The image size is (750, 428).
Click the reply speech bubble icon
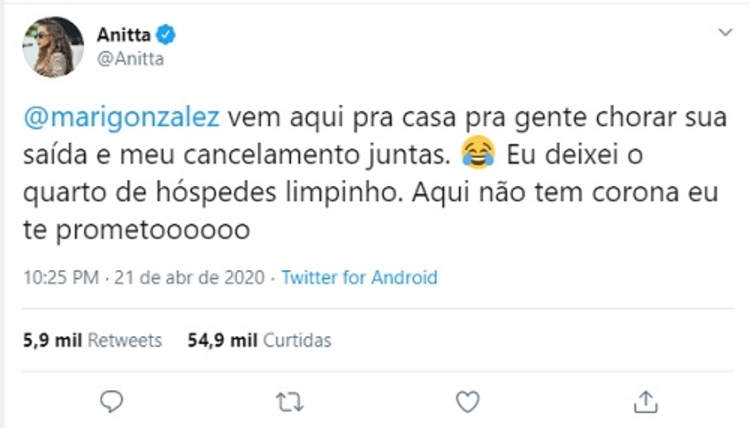113,401
